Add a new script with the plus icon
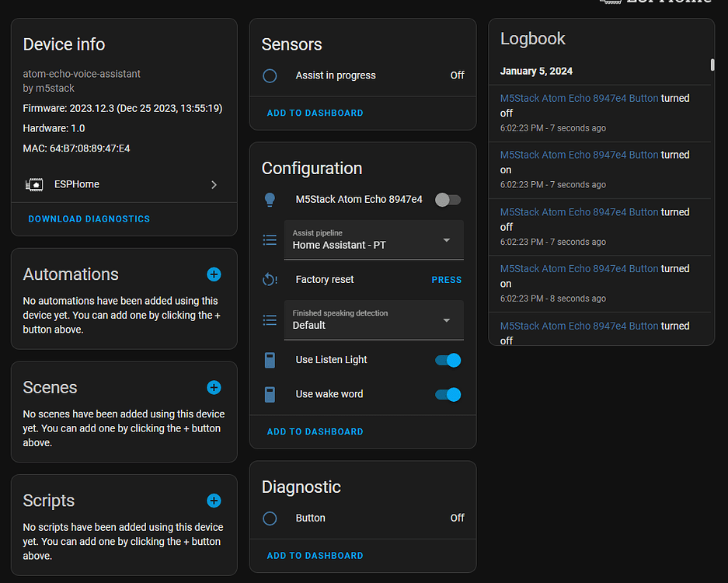This screenshot has height=583, width=728. 214,501
